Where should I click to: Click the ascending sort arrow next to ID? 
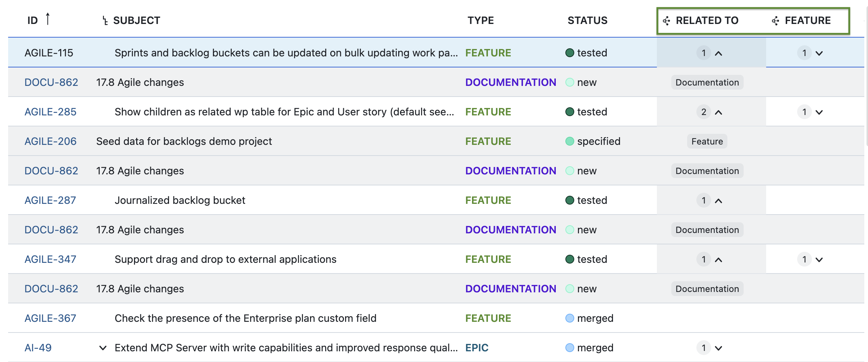pyautogui.click(x=48, y=18)
